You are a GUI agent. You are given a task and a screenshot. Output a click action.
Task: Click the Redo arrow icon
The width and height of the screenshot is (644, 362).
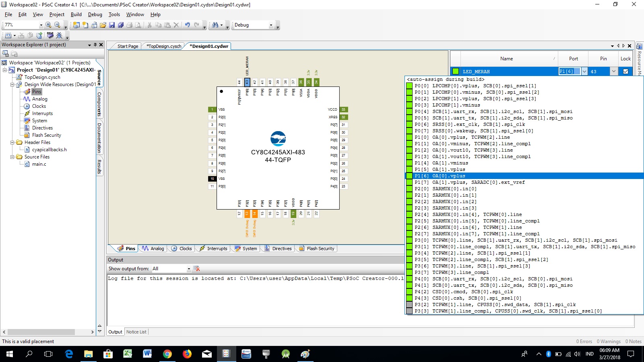[x=196, y=25]
